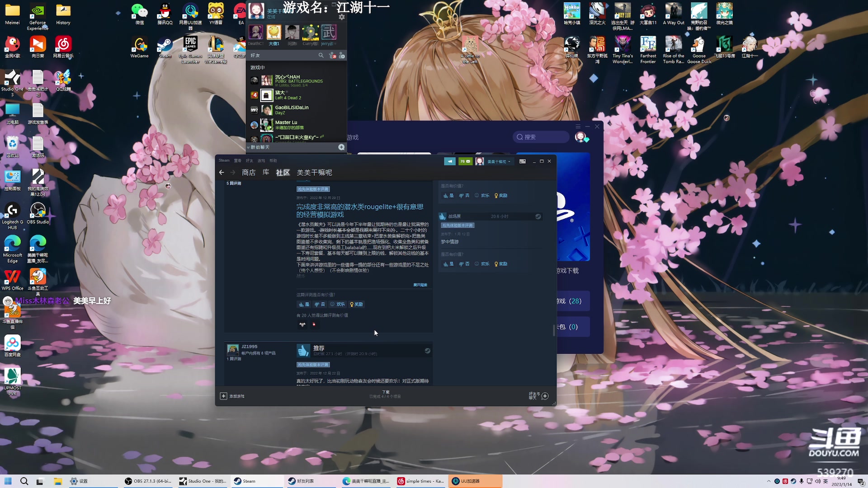Open the rougelite review title link

point(360,211)
